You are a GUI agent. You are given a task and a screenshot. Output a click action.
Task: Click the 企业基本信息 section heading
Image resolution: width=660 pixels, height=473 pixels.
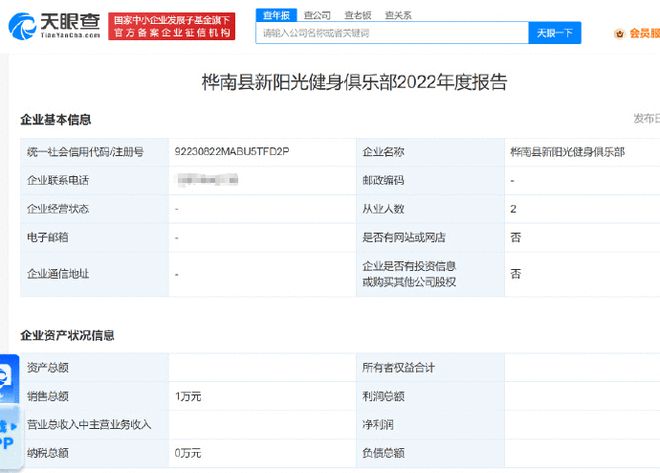click(x=56, y=120)
